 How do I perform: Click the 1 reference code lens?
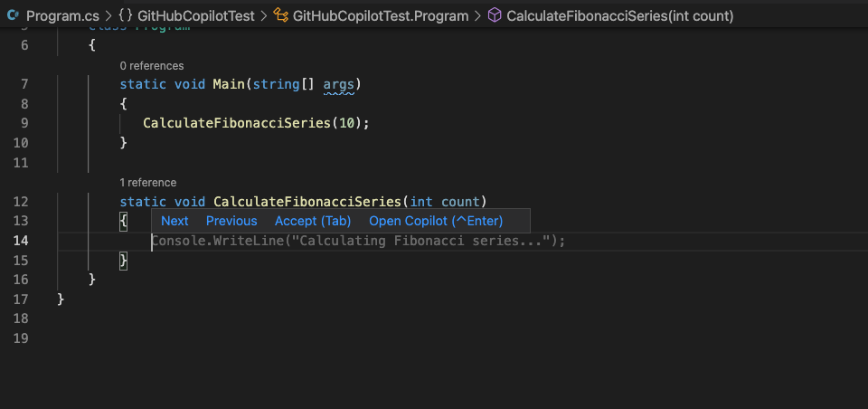click(147, 183)
